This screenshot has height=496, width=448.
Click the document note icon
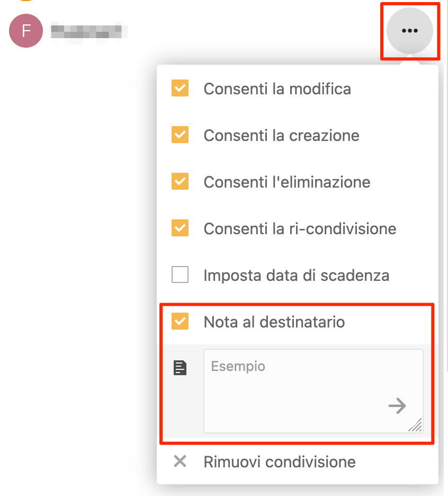coord(180,368)
